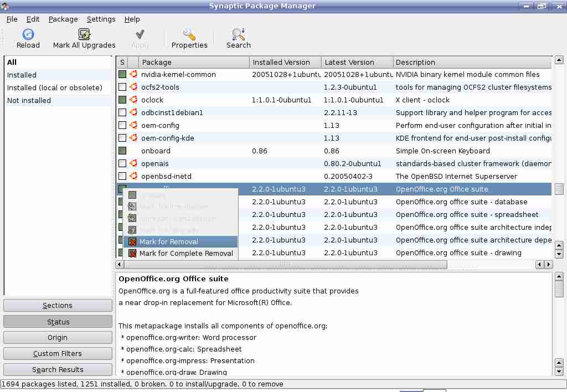Image resolution: width=567 pixels, height=392 pixels.
Task: Sort the list by the S status column
Action: click(x=122, y=62)
